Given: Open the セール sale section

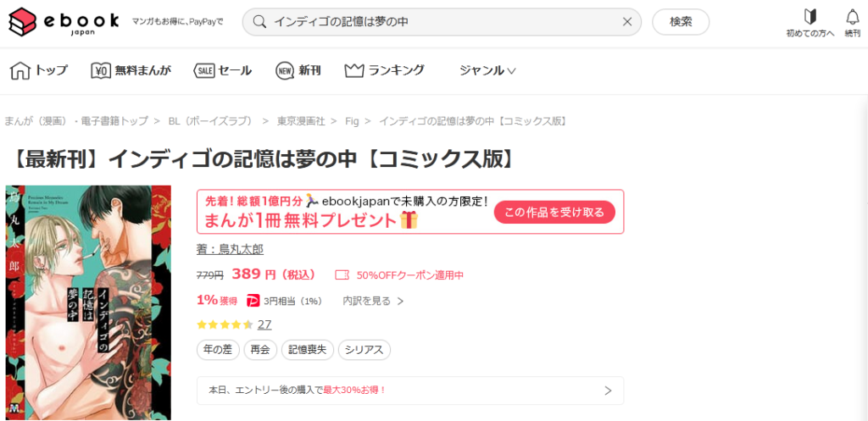Looking at the screenshot, I should click(x=223, y=70).
